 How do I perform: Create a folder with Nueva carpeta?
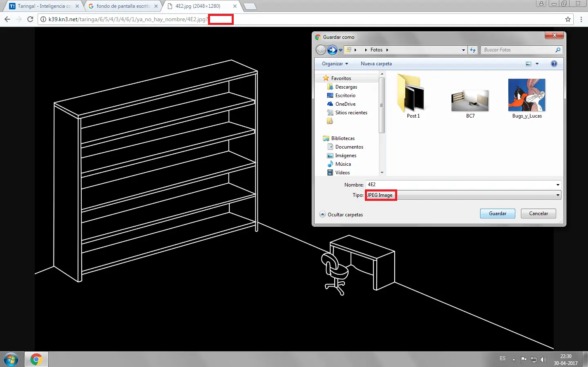coord(376,64)
